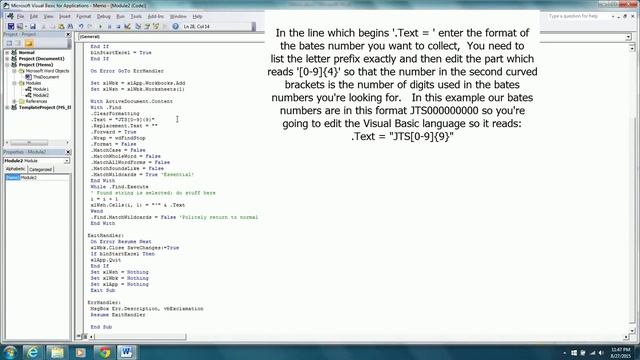
Task: Click the Windows Start button
Action: (x=10, y=352)
